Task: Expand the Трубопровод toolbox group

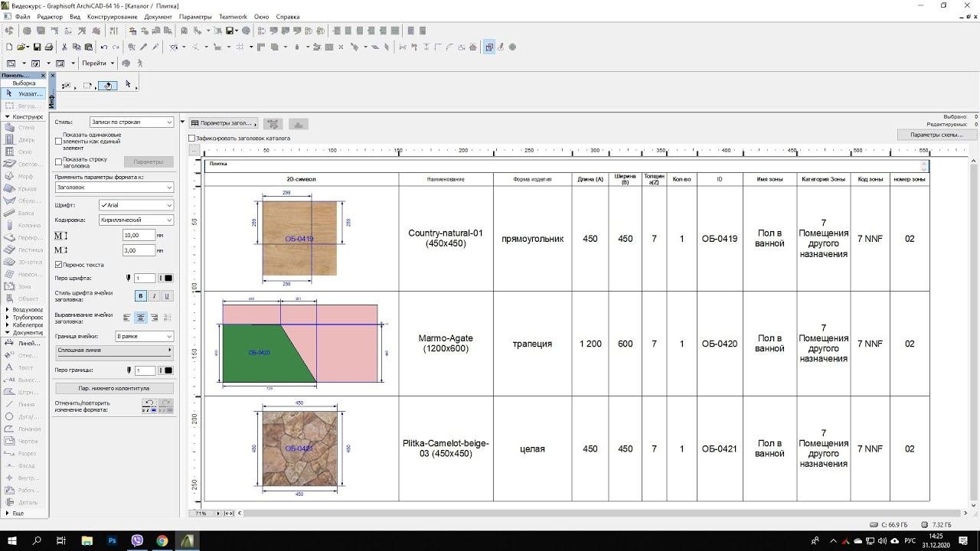Action: pyautogui.click(x=7, y=318)
